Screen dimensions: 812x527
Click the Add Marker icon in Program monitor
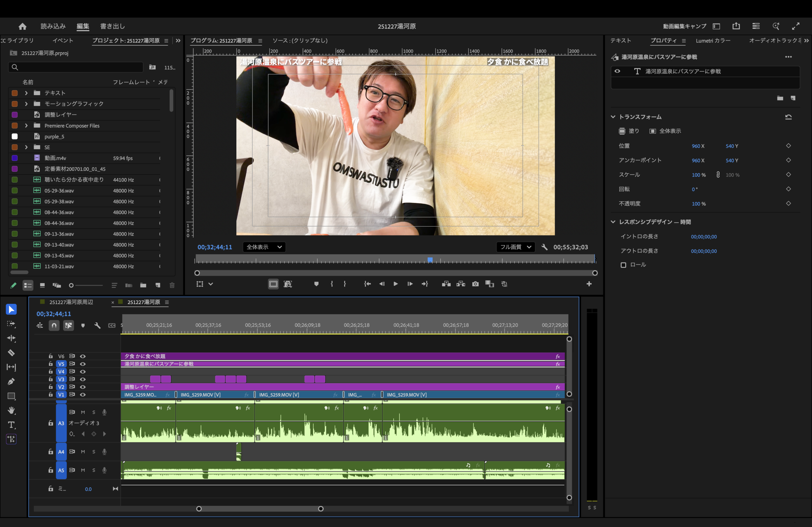[x=316, y=284]
